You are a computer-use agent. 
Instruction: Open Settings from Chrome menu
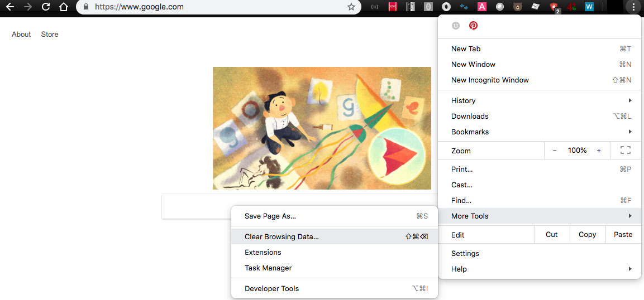(540, 253)
